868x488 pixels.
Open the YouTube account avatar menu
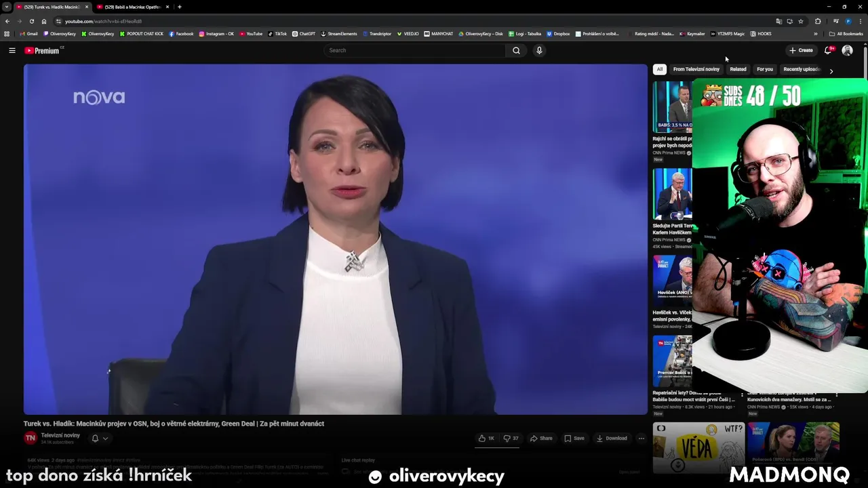click(x=847, y=50)
